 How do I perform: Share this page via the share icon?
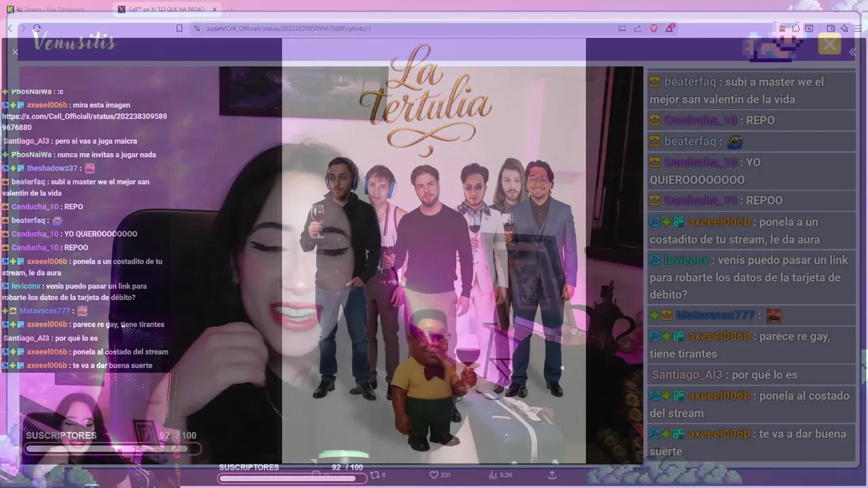637,28
